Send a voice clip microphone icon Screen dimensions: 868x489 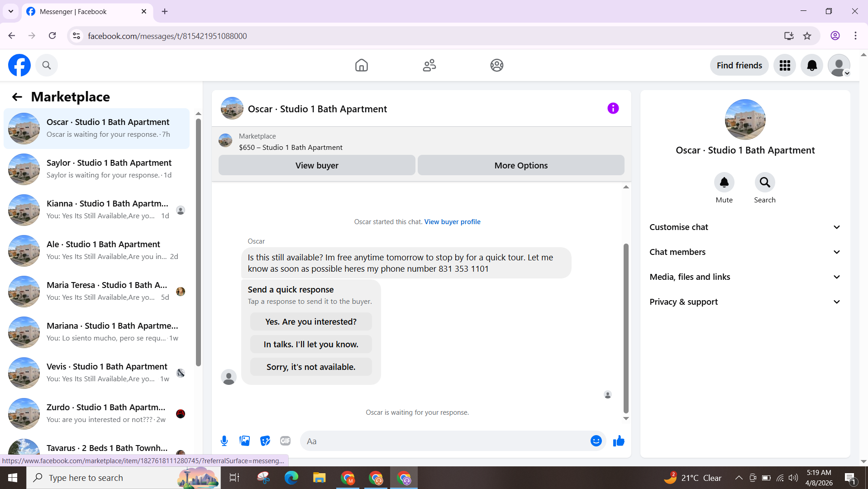point(224,441)
